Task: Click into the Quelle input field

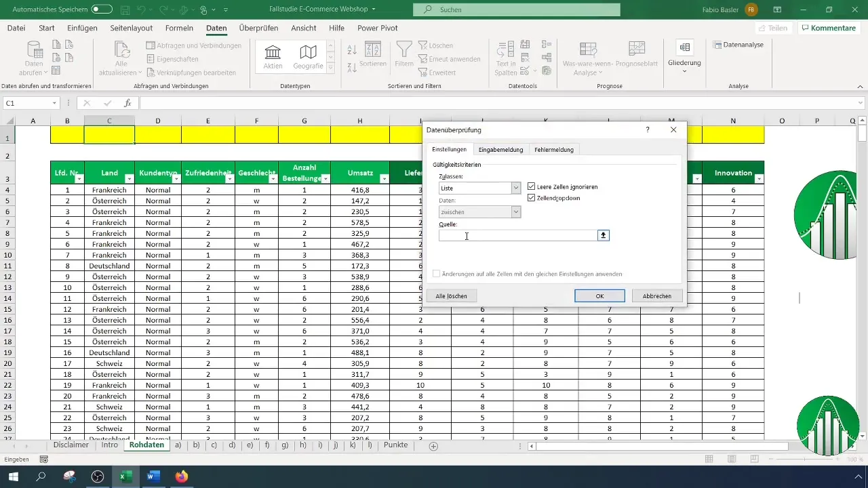Action: (x=517, y=235)
